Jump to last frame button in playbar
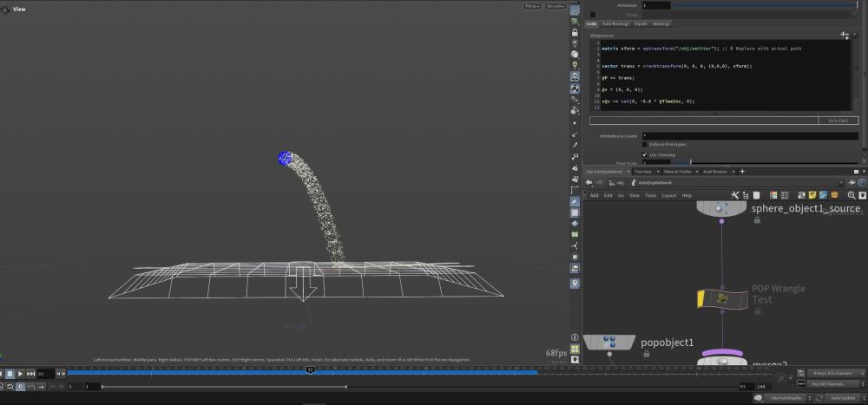The width and height of the screenshot is (868, 405). 31,374
